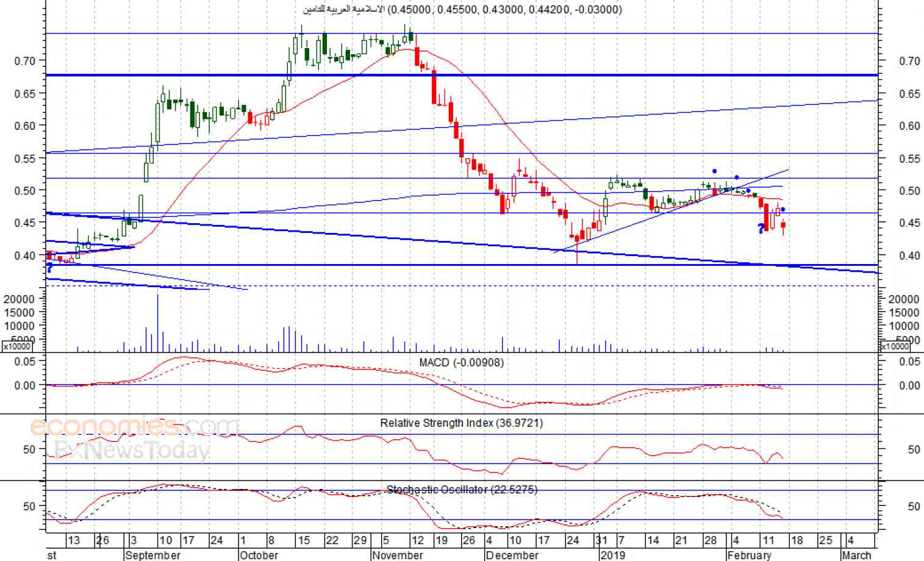
Task: Click the 0.50 price on left axis
Action: [x=25, y=190]
